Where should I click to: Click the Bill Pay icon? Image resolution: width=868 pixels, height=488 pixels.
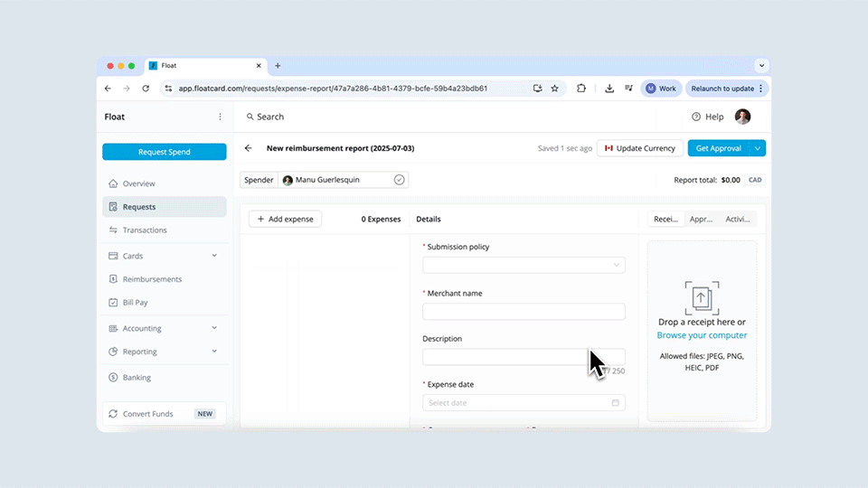[x=113, y=302]
